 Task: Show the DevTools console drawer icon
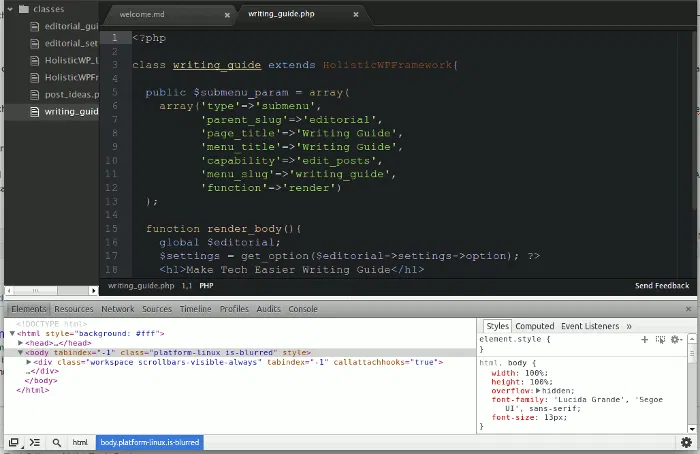coord(35,442)
